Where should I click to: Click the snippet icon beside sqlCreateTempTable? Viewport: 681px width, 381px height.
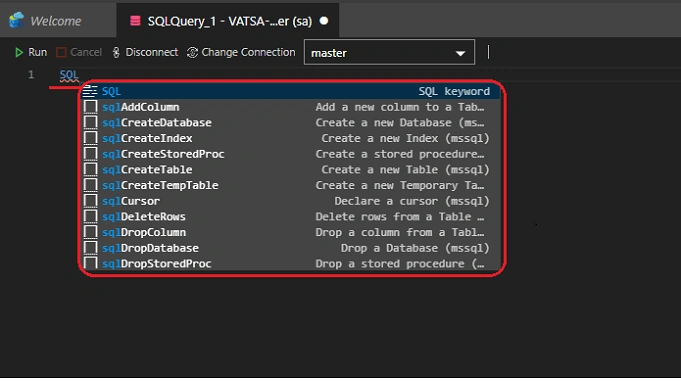(x=90, y=185)
